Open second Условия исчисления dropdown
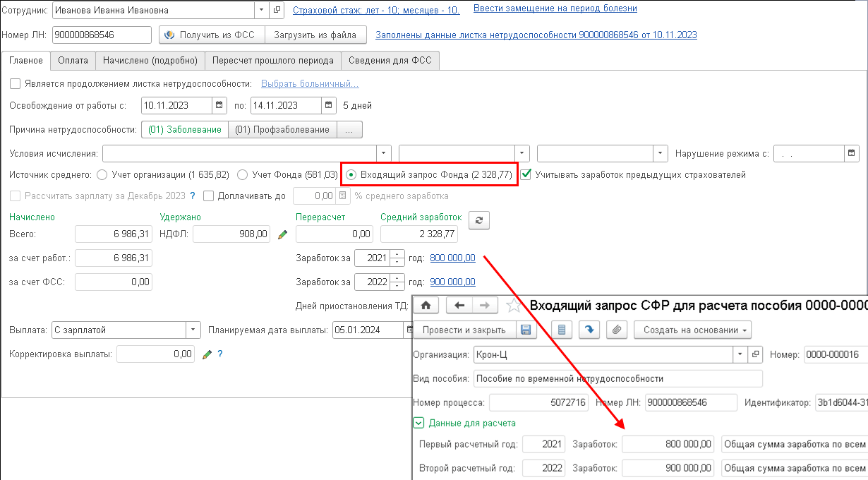 pos(522,153)
